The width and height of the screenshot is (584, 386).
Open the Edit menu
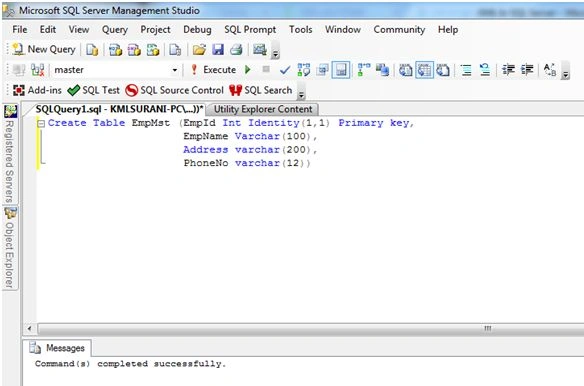(x=48, y=29)
